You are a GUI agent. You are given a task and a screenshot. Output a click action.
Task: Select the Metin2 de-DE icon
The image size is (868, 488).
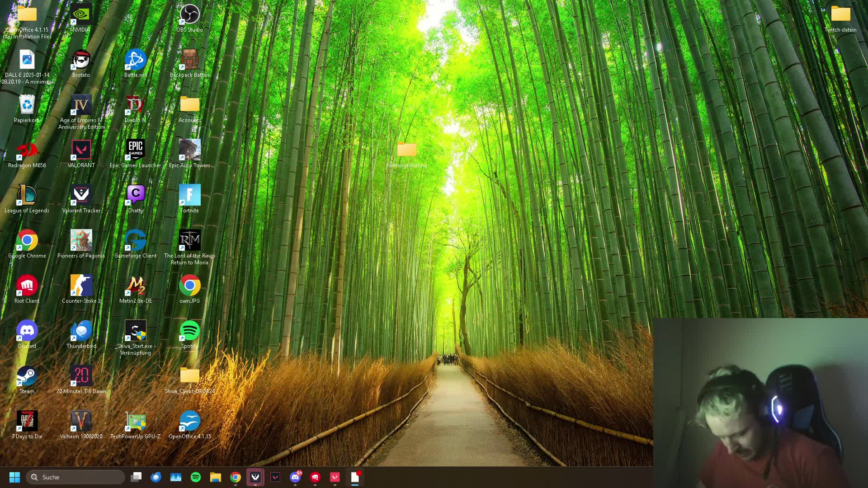135,289
